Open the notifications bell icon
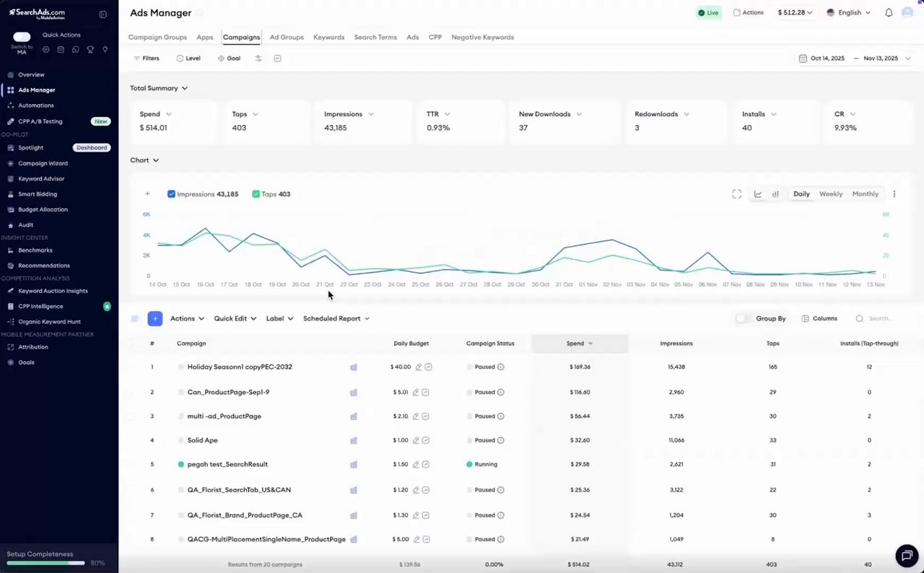Screen dimensions: 924x573 (889, 12)
